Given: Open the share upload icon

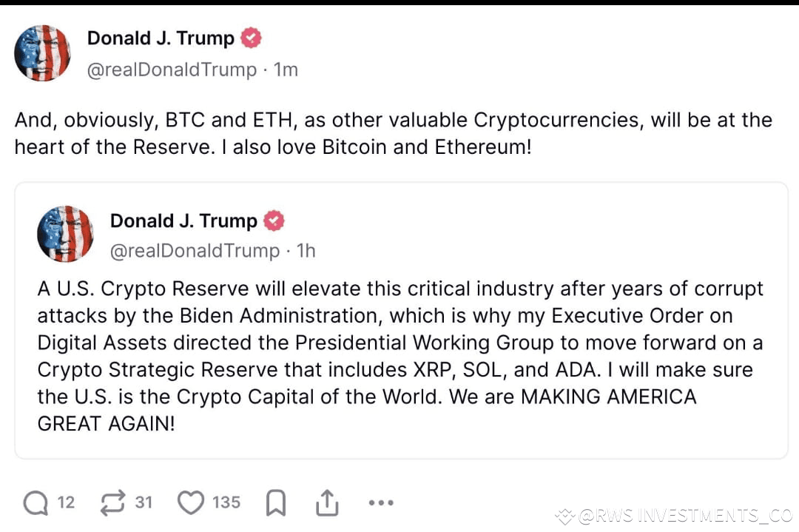Looking at the screenshot, I should tap(327, 502).
